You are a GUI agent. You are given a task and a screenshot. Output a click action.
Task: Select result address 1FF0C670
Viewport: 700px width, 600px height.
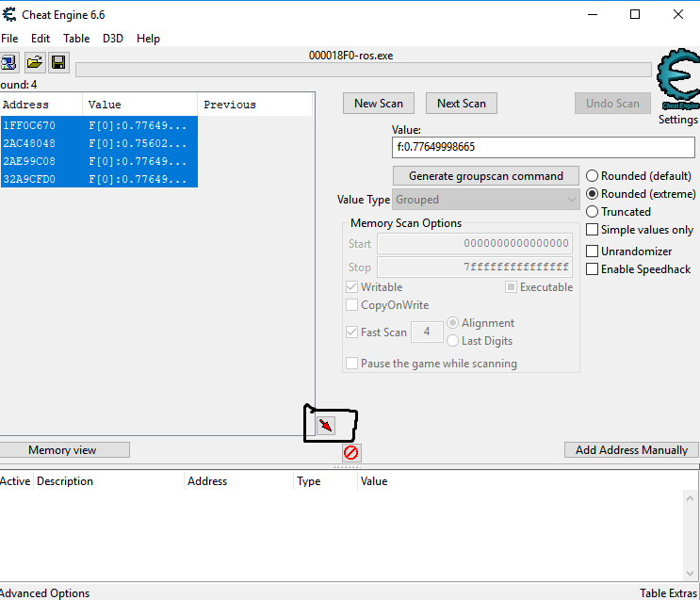pyautogui.click(x=29, y=125)
